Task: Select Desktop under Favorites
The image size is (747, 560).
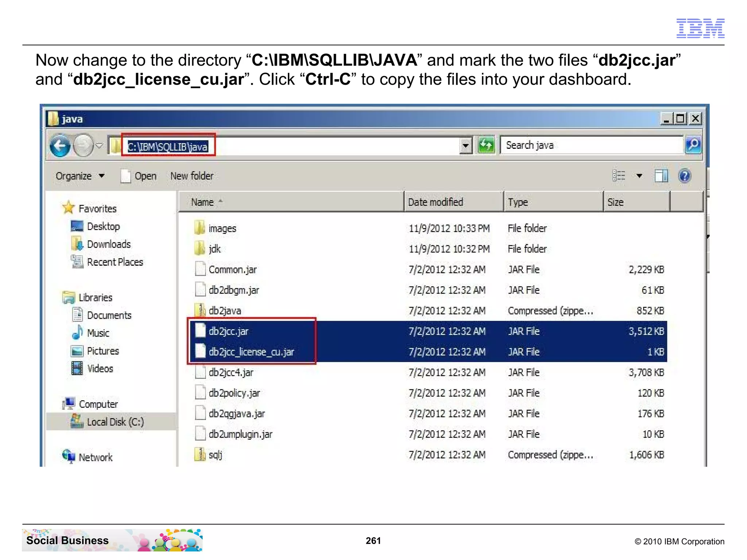Action: (x=95, y=226)
